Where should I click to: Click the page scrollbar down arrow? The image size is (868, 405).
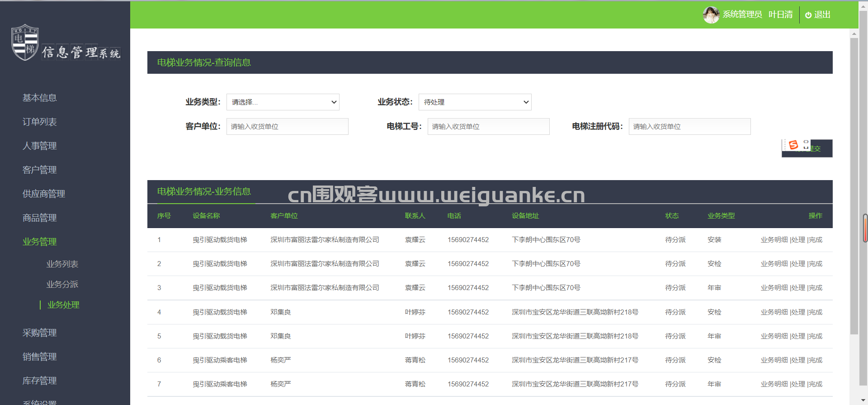pyautogui.click(x=854, y=400)
